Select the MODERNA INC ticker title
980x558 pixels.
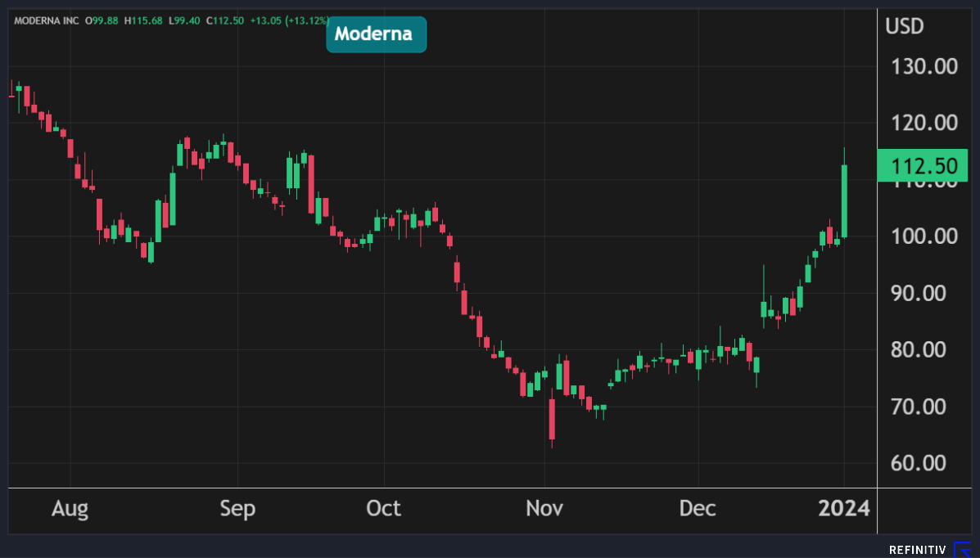(x=46, y=20)
